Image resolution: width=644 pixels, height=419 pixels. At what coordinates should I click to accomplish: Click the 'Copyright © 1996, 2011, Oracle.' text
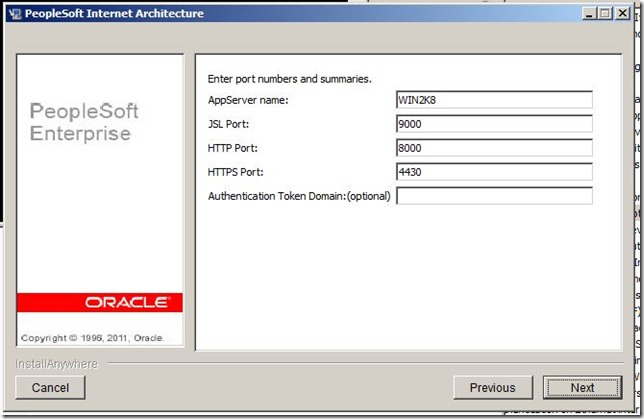pos(92,338)
